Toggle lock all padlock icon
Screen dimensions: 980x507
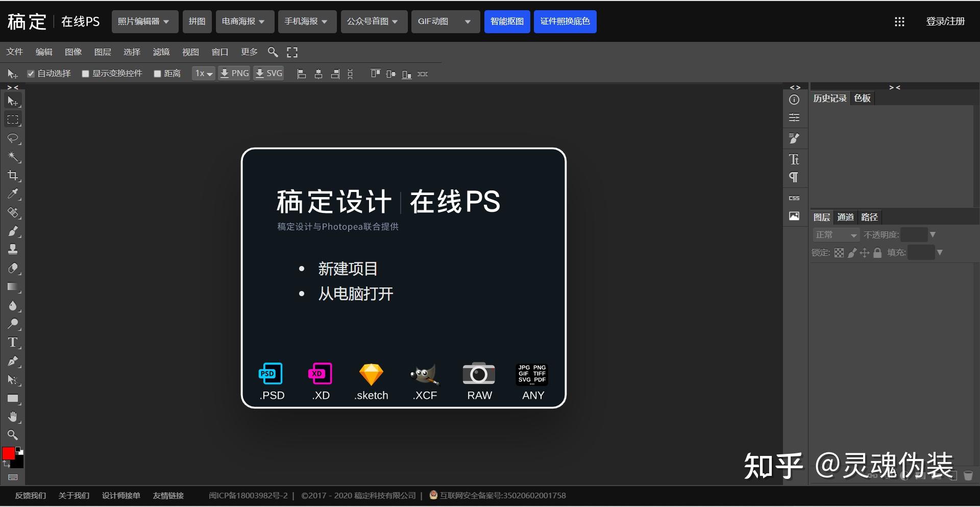coord(877,253)
